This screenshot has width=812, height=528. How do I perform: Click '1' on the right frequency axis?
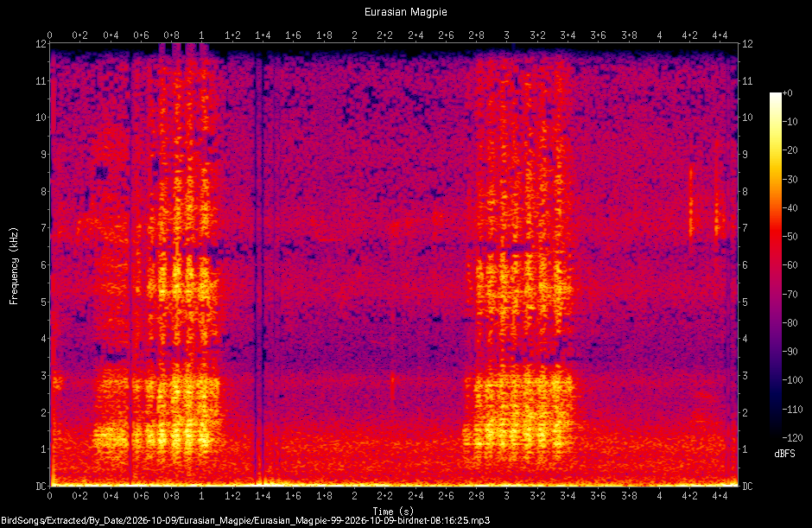(x=745, y=449)
